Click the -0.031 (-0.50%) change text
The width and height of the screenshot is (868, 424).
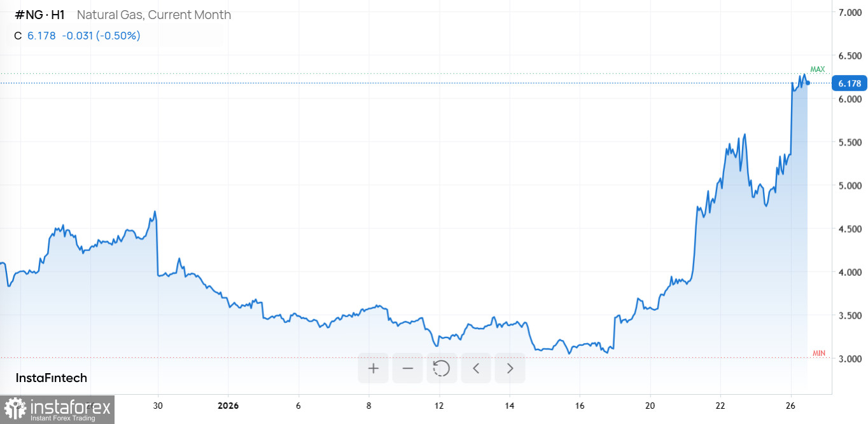pyautogui.click(x=101, y=36)
